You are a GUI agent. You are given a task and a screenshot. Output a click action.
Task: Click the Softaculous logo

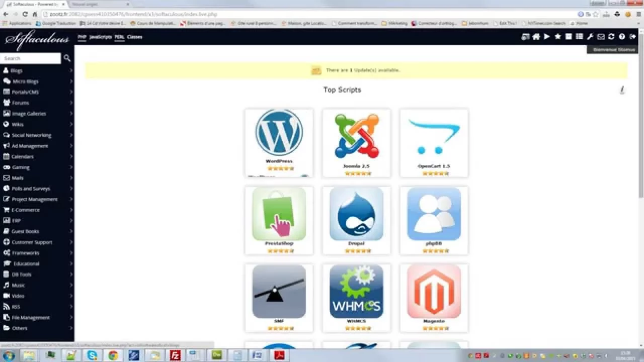37,40
